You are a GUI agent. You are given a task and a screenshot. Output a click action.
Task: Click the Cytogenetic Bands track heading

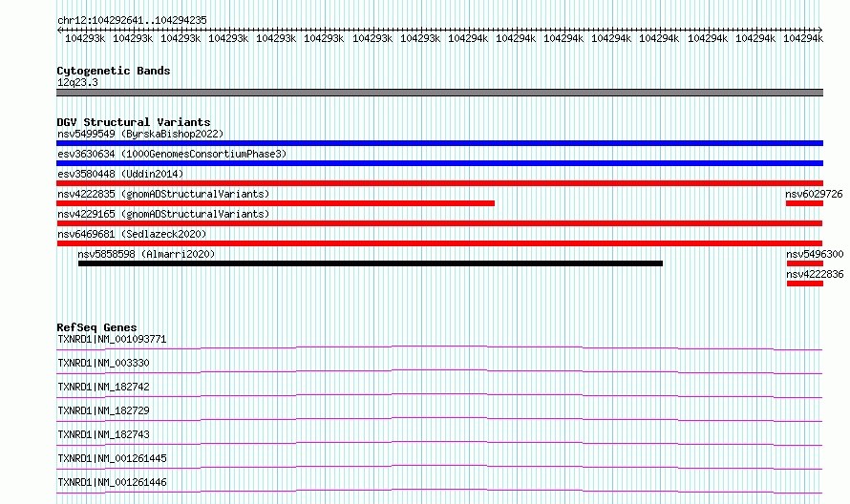pyautogui.click(x=114, y=71)
